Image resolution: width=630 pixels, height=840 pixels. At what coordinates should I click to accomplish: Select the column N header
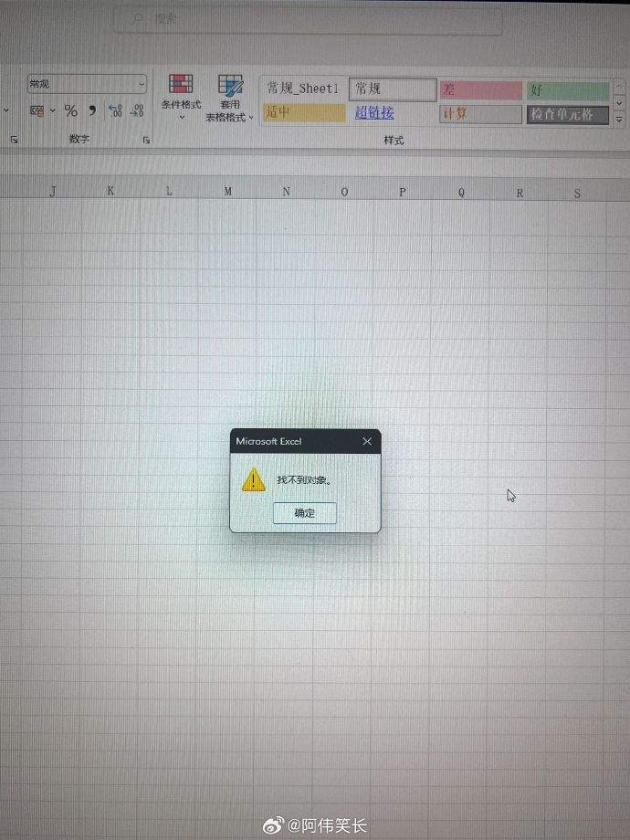287,191
